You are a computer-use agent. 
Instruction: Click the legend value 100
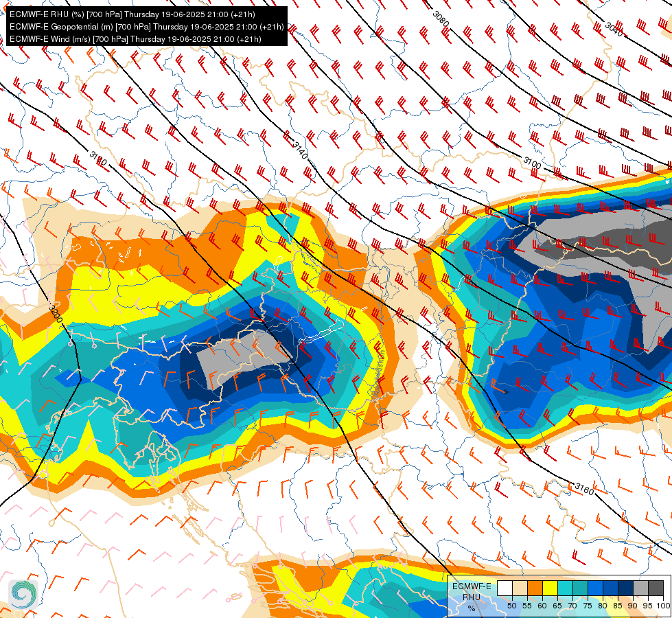pos(663,606)
